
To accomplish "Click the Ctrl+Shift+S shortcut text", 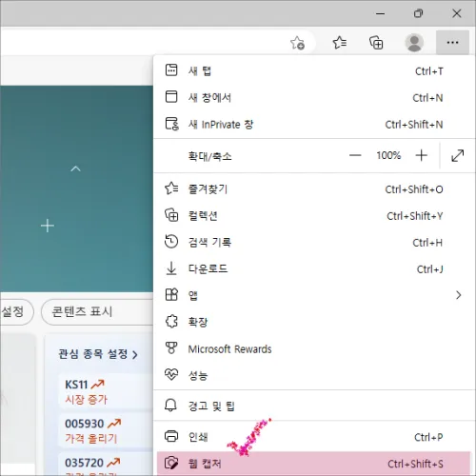I will pos(415,464).
